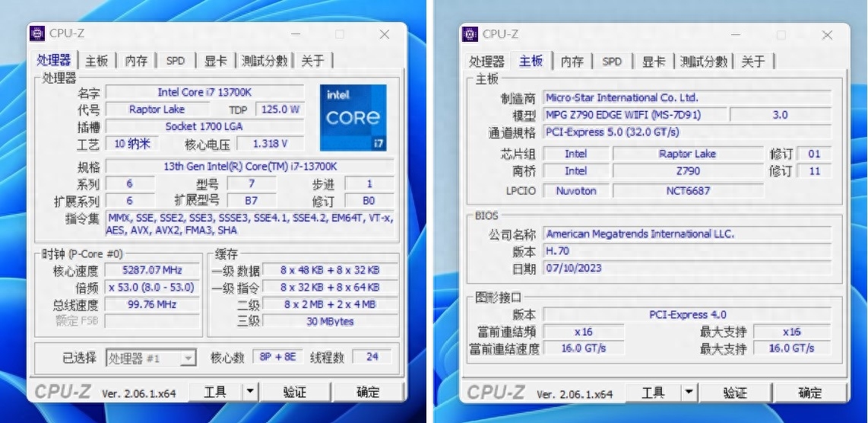Viewport: 868px width, 423px height.
Task: Click the 8 x 32 KB + 8 x 64 KB cache
Action: 330,287
